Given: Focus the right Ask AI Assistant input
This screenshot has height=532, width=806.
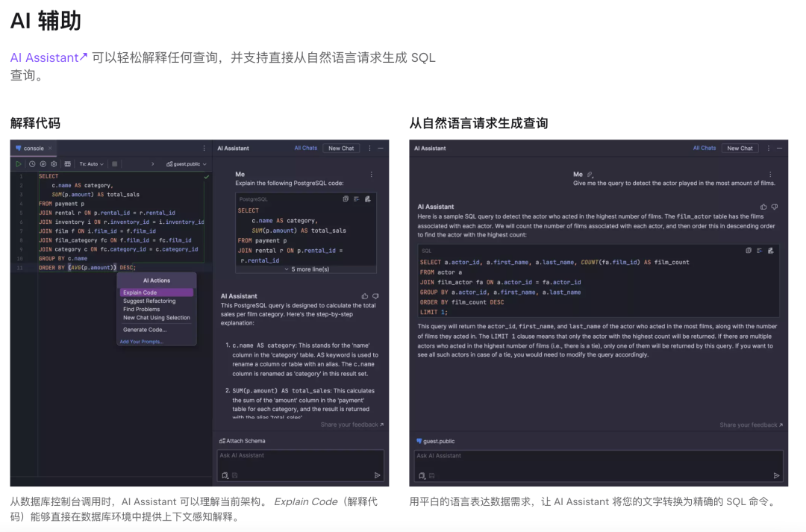Looking at the screenshot, I should tap(599, 466).
